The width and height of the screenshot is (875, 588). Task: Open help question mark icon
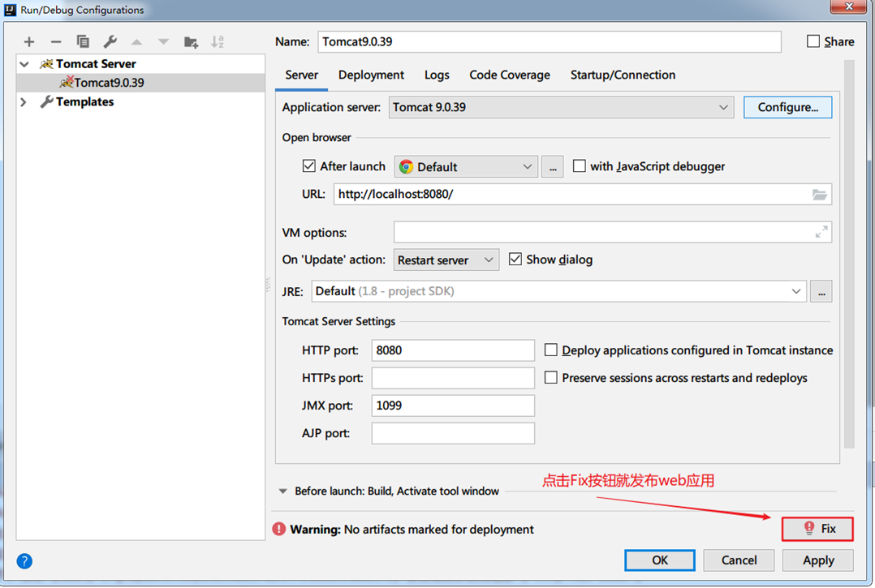(24, 560)
